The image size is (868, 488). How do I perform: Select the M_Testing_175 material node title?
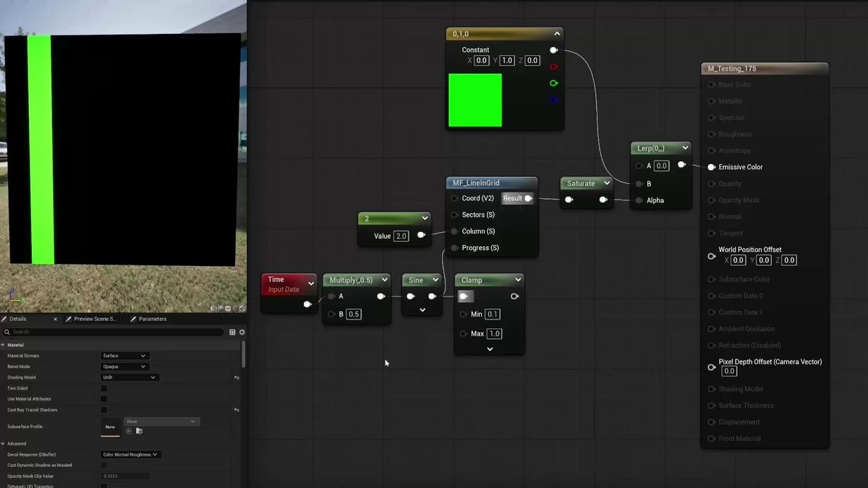point(732,69)
